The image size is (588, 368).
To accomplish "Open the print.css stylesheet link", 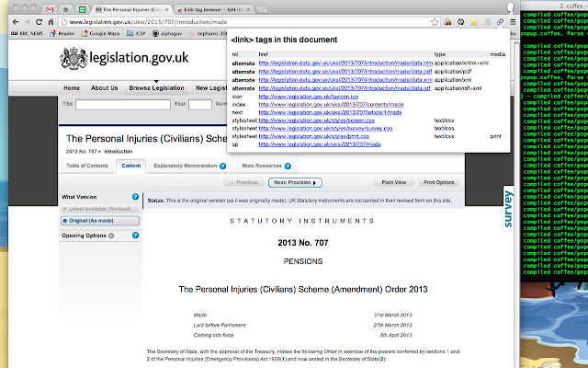I will (313, 136).
